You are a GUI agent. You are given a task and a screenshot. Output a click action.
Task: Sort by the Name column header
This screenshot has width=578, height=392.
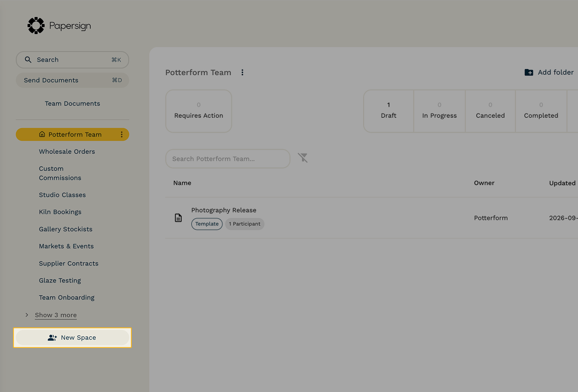(x=182, y=183)
